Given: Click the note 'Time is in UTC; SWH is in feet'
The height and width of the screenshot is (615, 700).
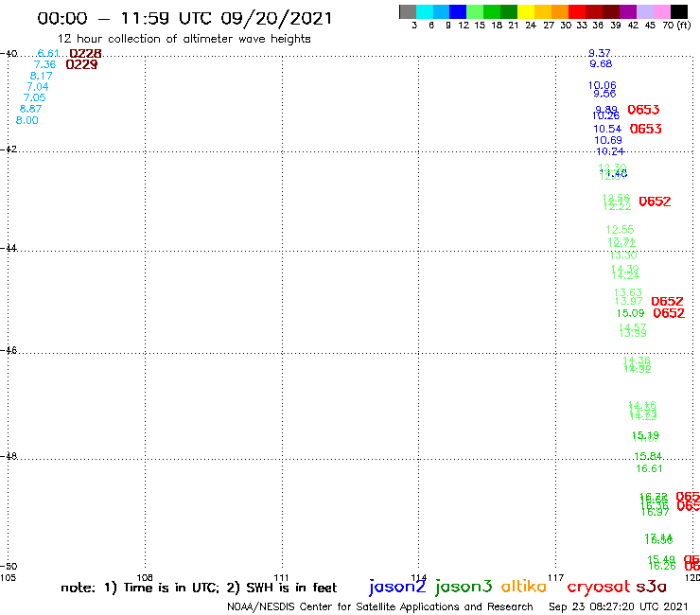Looking at the screenshot, I should pos(199,588).
